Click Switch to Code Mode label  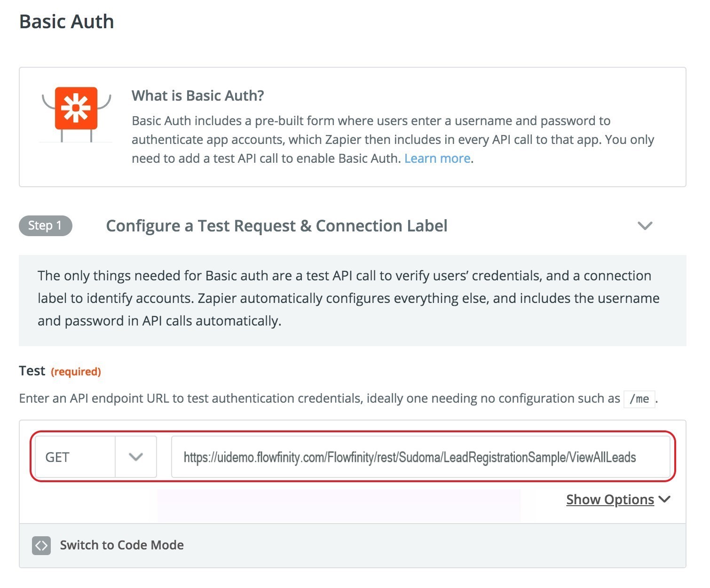(122, 545)
